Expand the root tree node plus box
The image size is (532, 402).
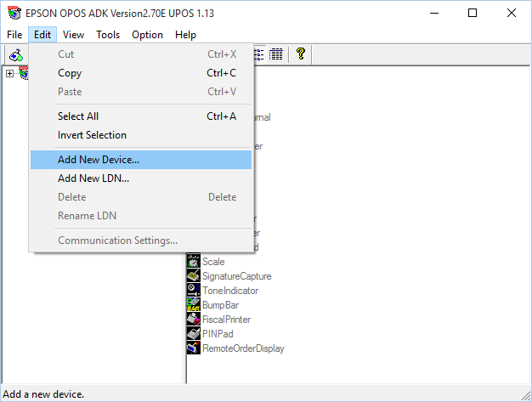[x=10, y=74]
